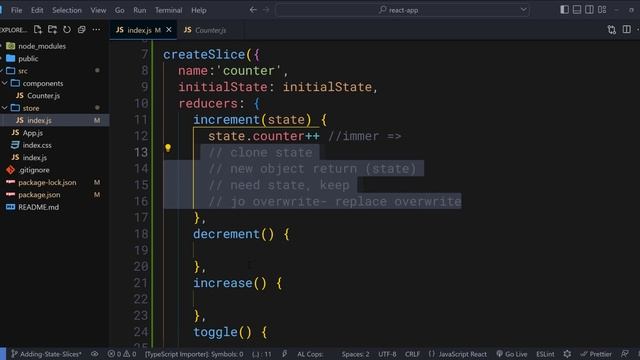Click the errors and warnings status indicator
Viewport: 640px width, 360px height.
click(x=122, y=354)
